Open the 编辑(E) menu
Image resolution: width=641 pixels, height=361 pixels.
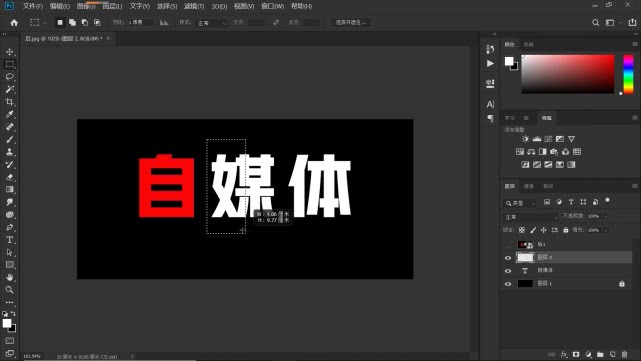(60, 6)
